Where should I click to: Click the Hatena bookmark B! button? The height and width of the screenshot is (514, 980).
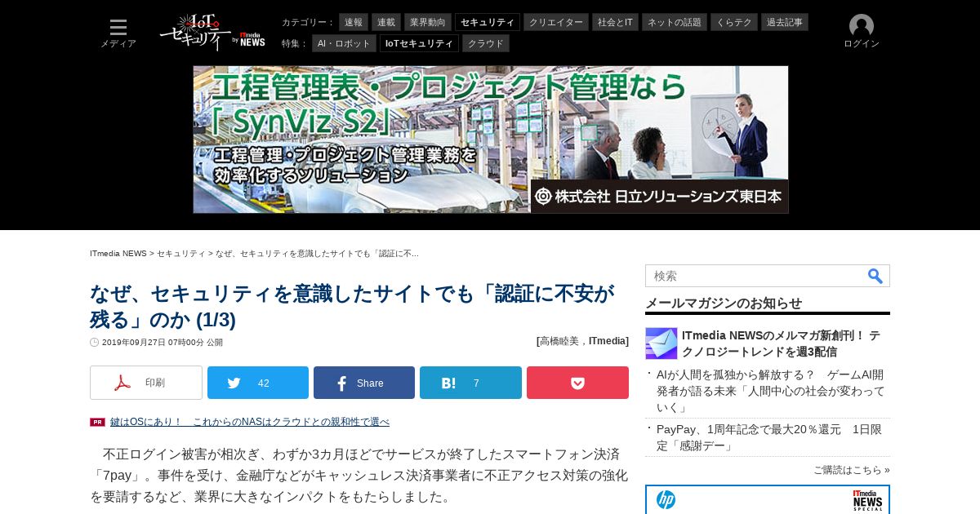(470, 383)
